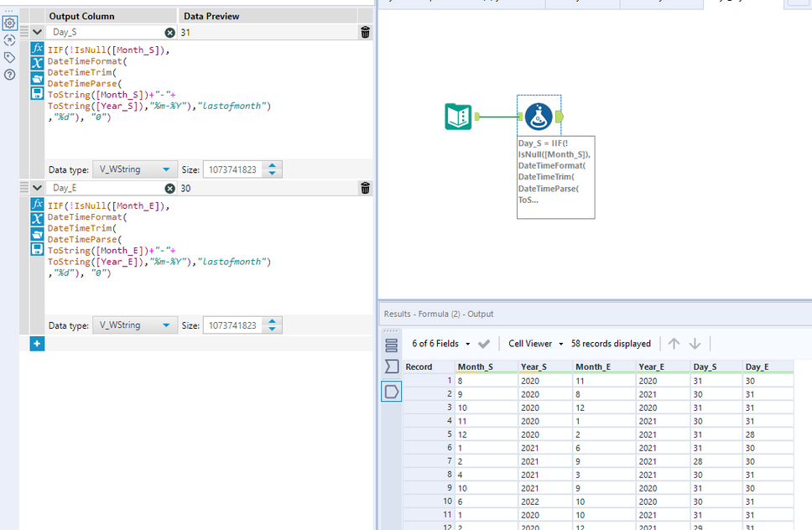The width and height of the screenshot is (812, 530).
Task: Delete the Day_S expression
Action: coord(365,33)
